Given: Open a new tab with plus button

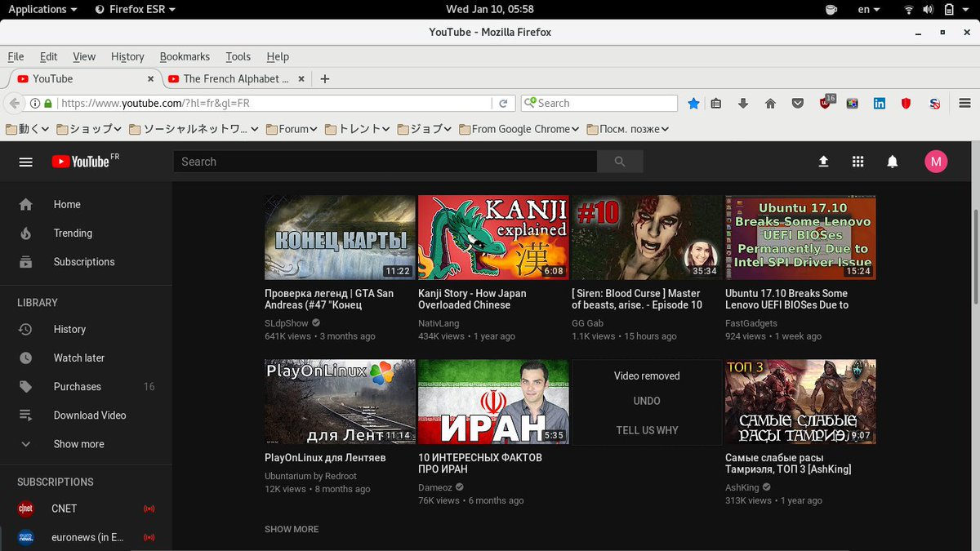Looking at the screenshot, I should coord(325,78).
